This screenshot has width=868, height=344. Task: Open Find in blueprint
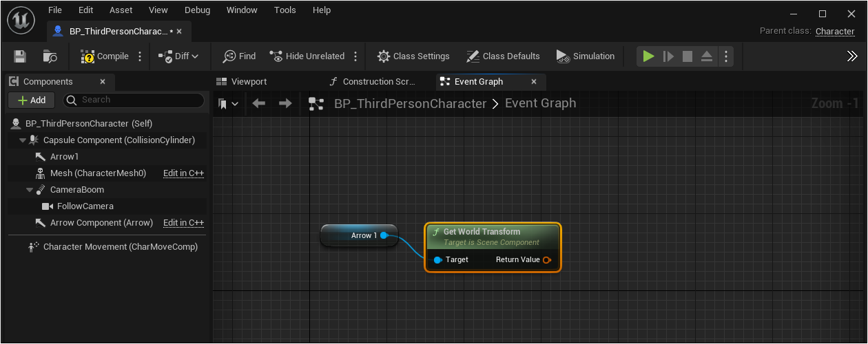(239, 56)
